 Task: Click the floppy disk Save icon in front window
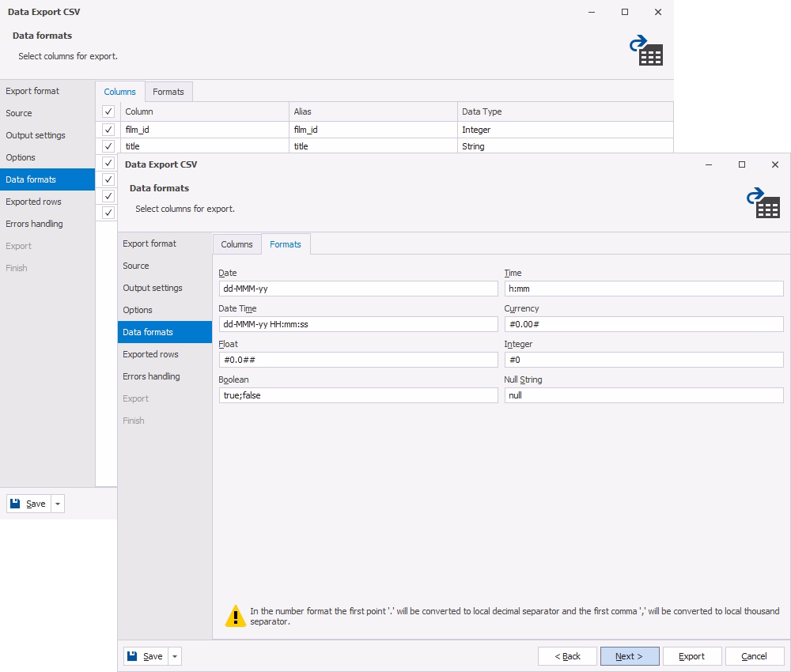132,656
